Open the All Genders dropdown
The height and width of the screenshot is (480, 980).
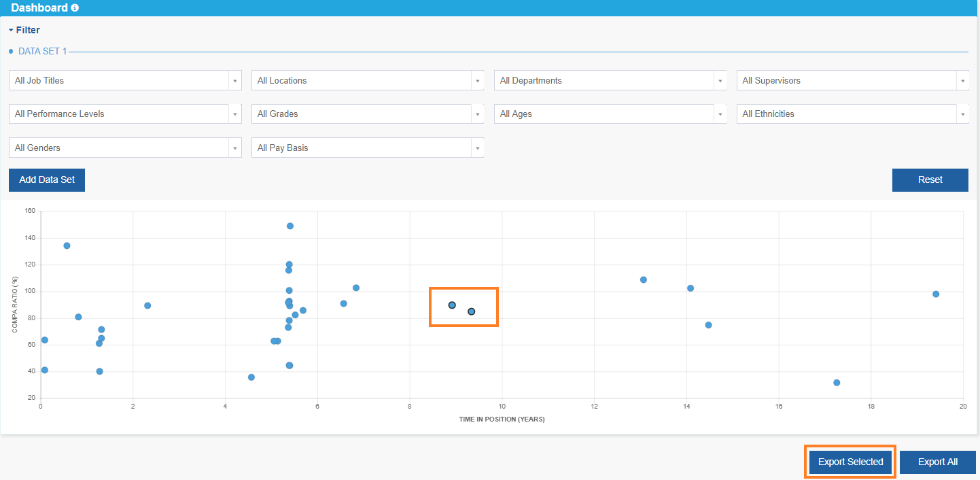235,147
